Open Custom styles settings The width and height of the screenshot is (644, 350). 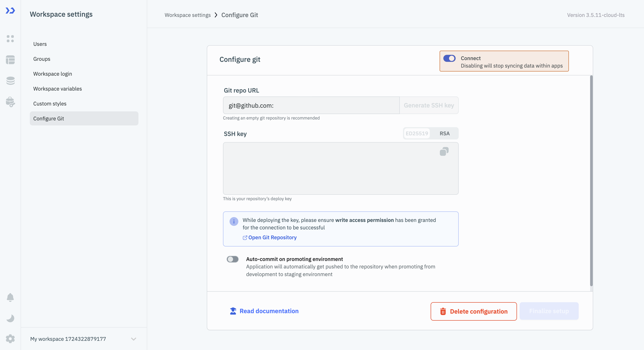50,104
